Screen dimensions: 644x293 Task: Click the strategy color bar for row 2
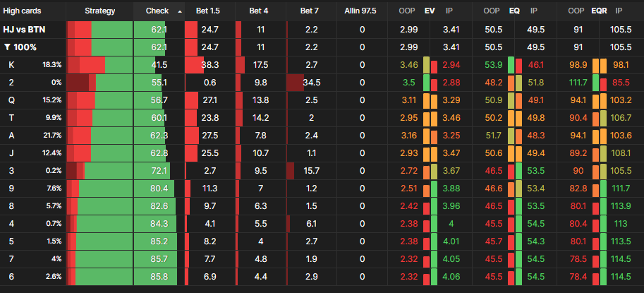99,83
